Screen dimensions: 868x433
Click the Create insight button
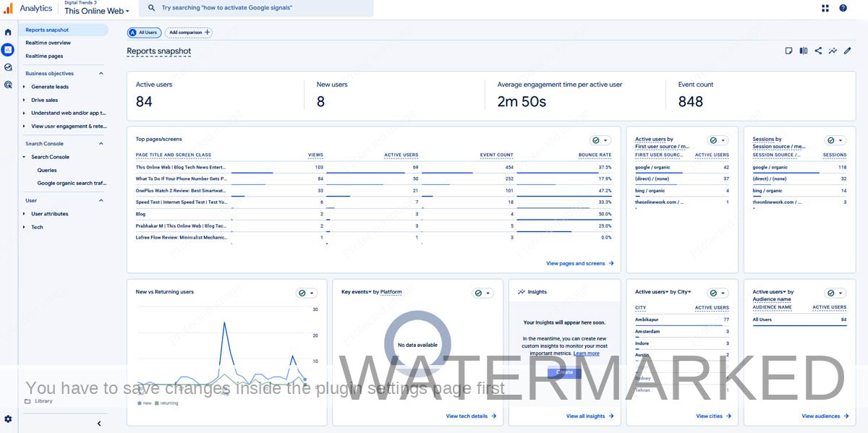(x=564, y=372)
